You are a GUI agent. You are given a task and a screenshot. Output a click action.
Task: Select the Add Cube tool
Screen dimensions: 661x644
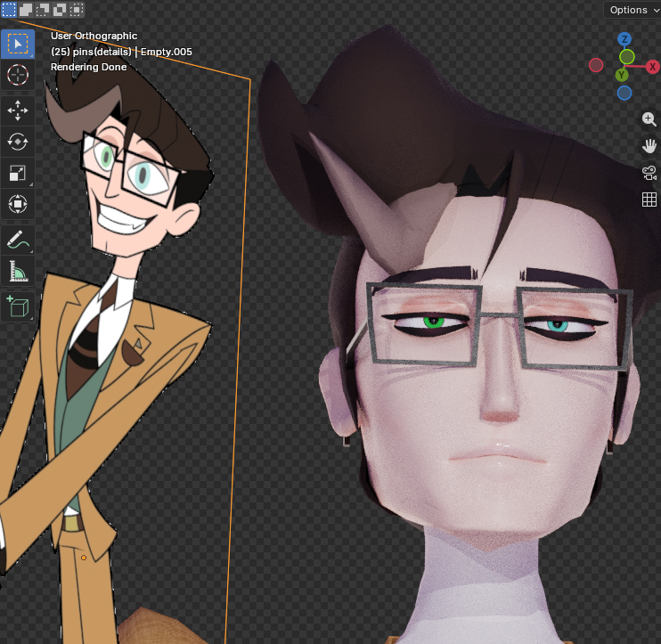(17, 306)
